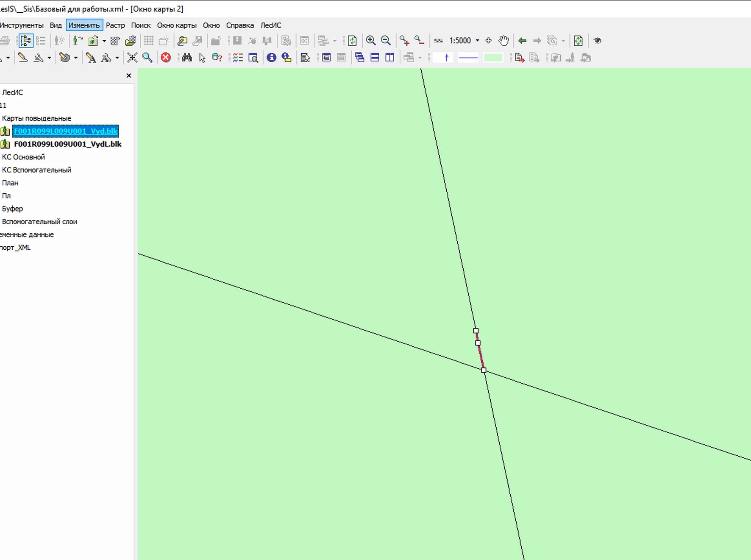Click the light green fill color swatch
This screenshot has height=560, width=751.
point(493,58)
